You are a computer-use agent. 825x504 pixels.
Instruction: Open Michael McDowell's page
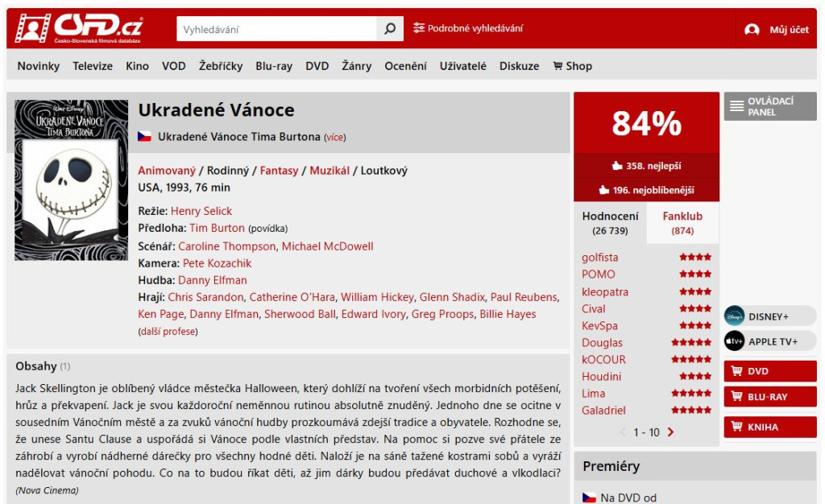[x=327, y=246]
